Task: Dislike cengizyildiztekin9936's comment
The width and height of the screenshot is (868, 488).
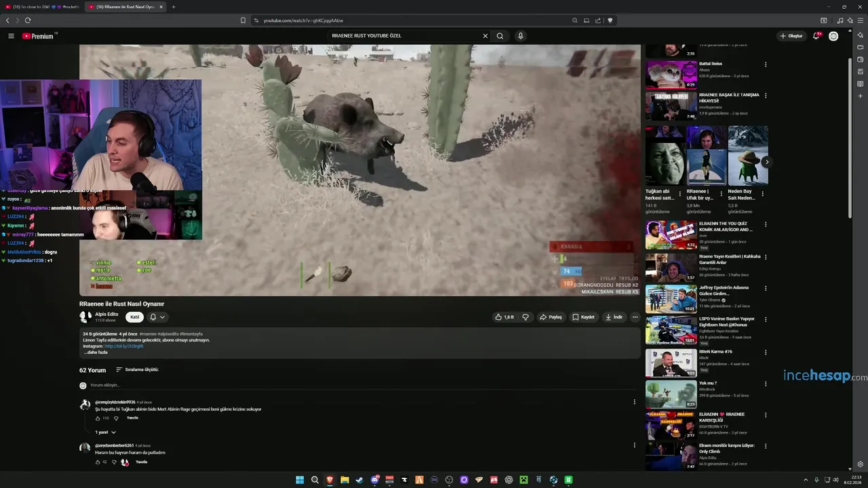Action: (116, 418)
